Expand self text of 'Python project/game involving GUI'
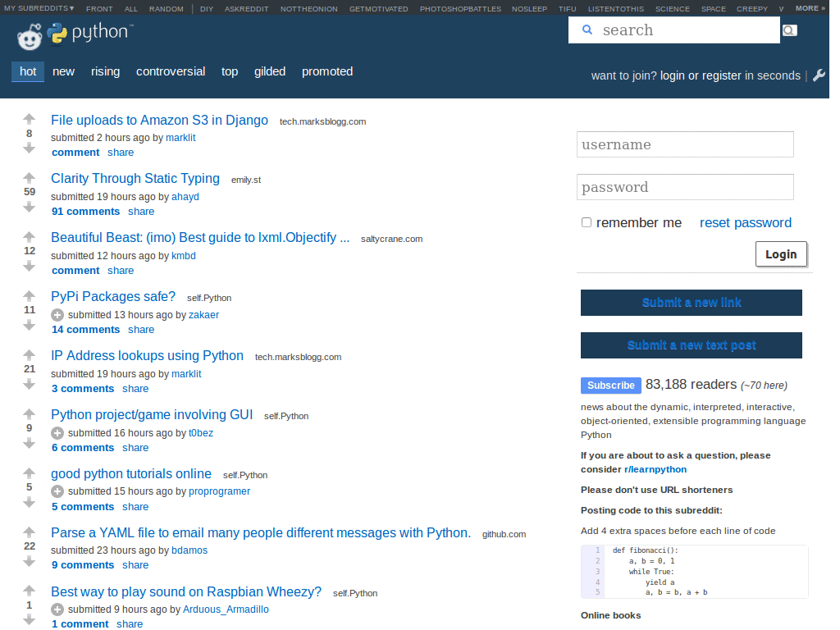Viewport: 840px width, 630px height. click(57, 433)
